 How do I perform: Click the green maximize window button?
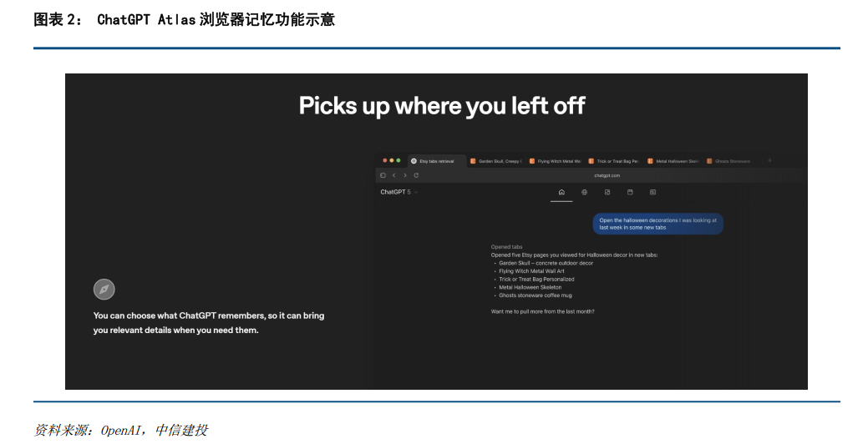[398, 161]
